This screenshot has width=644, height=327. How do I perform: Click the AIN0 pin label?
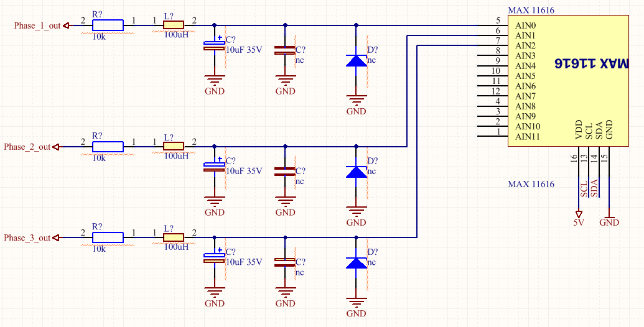coord(525,25)
